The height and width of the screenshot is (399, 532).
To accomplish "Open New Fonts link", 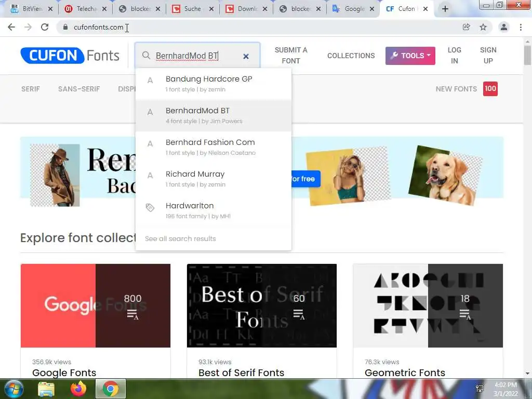I will [x=456, y=89].
